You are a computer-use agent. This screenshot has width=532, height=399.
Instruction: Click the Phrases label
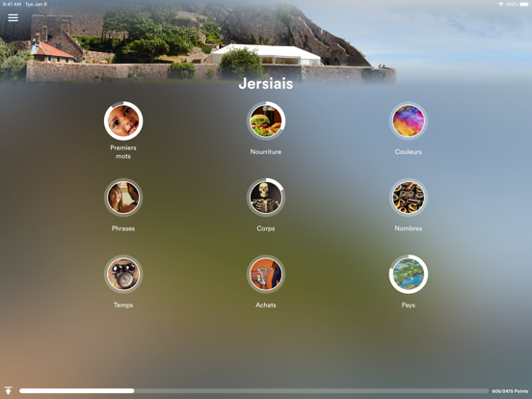point(123,228)
